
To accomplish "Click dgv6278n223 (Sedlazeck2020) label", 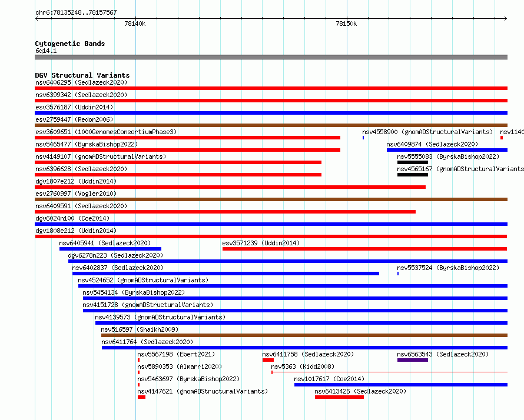I will click(x=115, y=255).
